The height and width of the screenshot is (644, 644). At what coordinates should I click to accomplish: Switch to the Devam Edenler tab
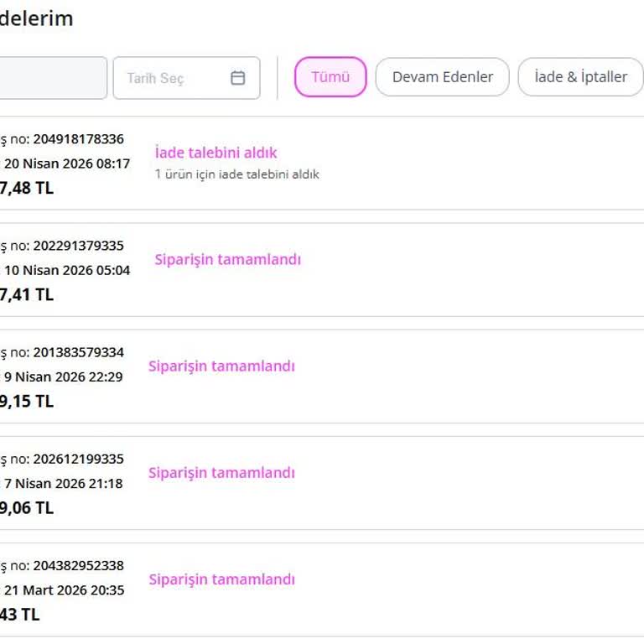point(443,77)
